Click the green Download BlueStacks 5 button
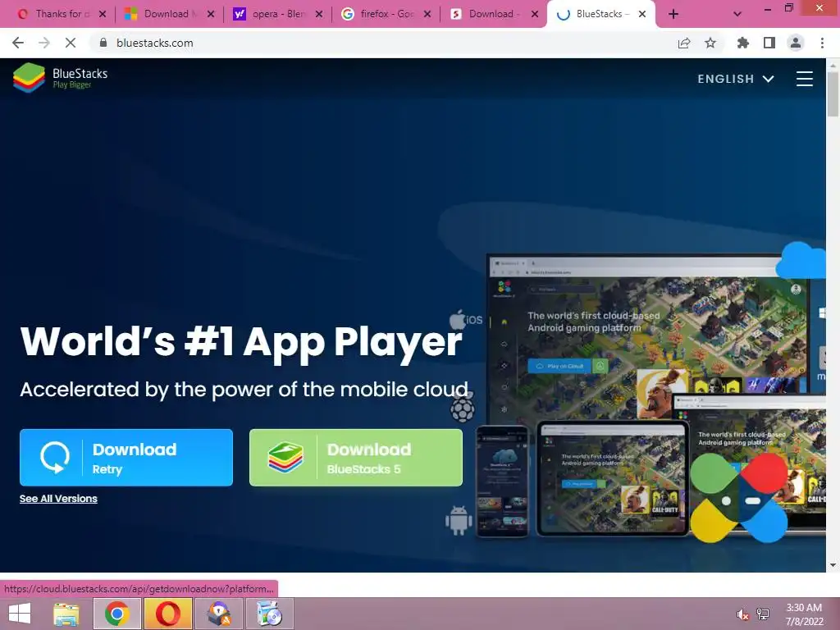The width and height of the screenshot is (840, 630). pyautogui.click(x=356, y=458)
